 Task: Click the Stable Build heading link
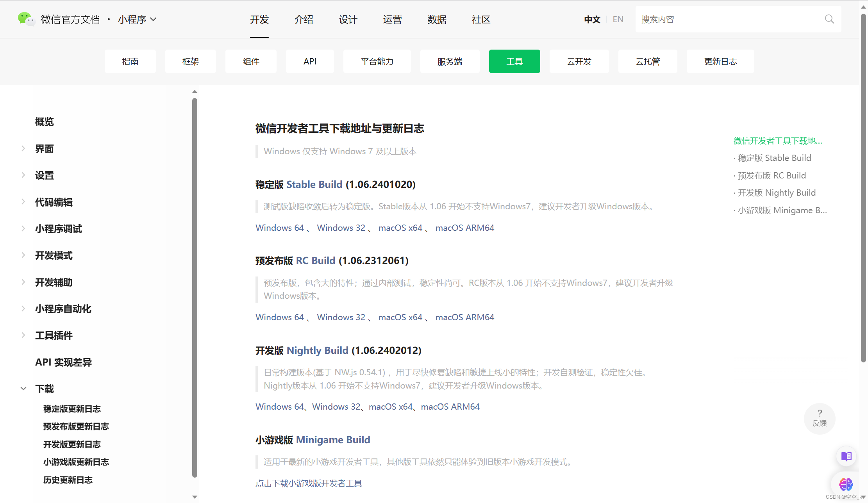[314, 184]
